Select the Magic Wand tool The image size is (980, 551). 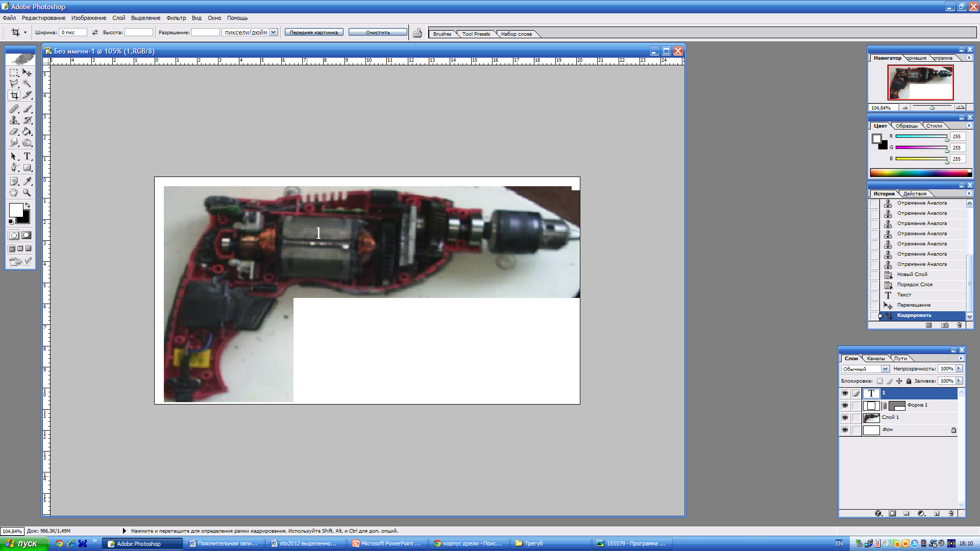pos(27,83)
